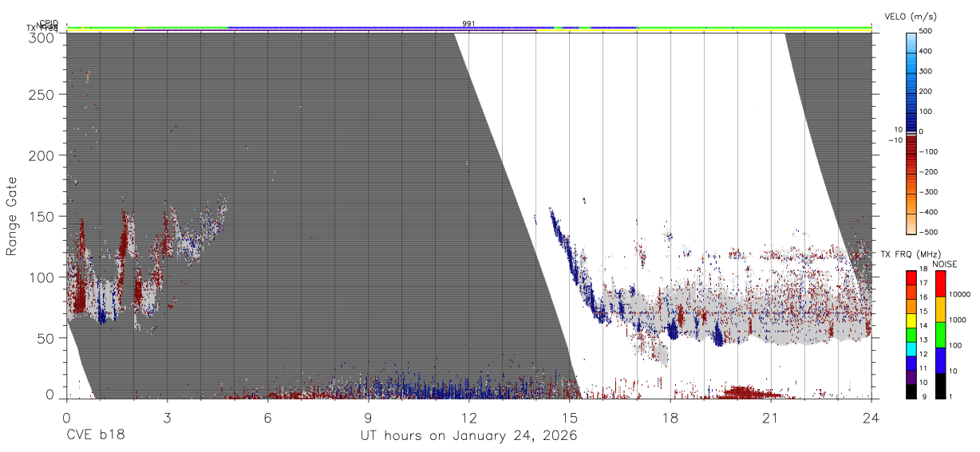980x452 pixels.
Task: Click UT hours axis tick label 6
Action: (267, 417)
